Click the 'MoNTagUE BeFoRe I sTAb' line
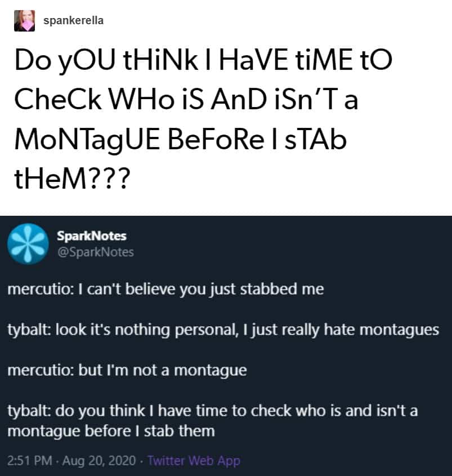 point(181,141)
